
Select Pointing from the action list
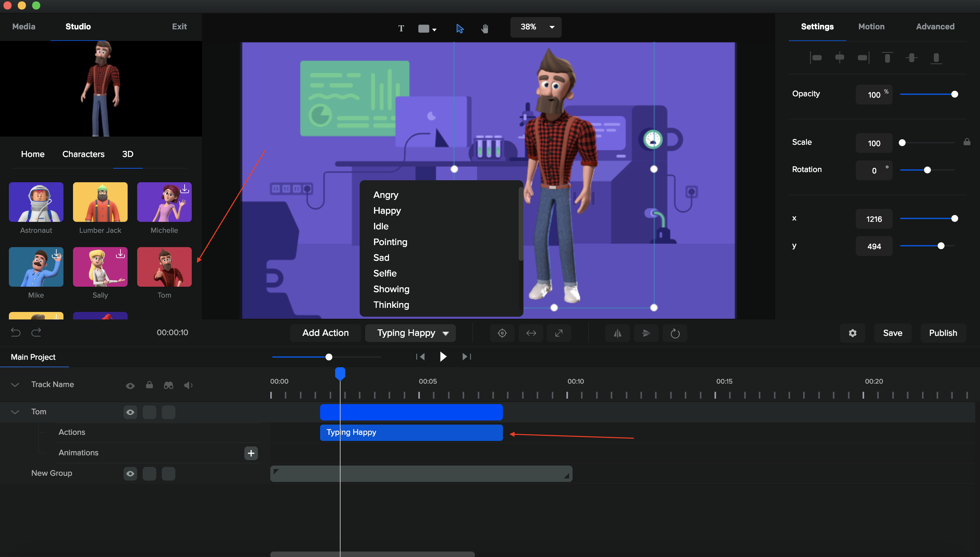point(390,242)
